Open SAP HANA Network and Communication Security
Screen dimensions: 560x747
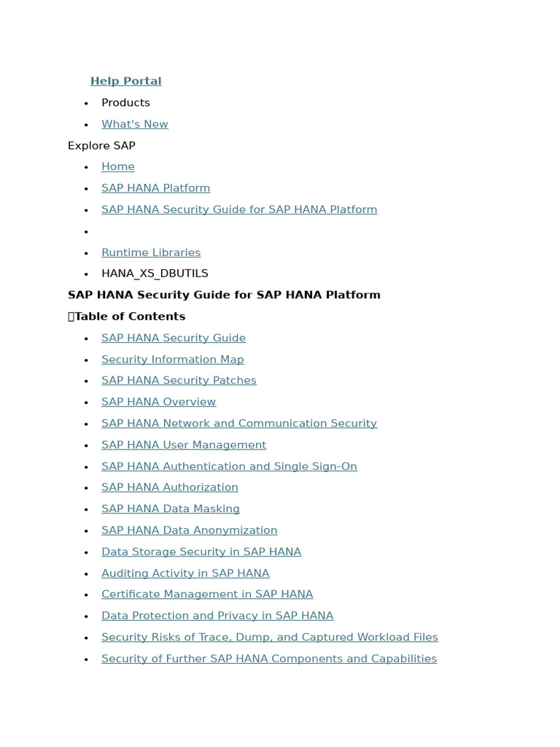239,423
